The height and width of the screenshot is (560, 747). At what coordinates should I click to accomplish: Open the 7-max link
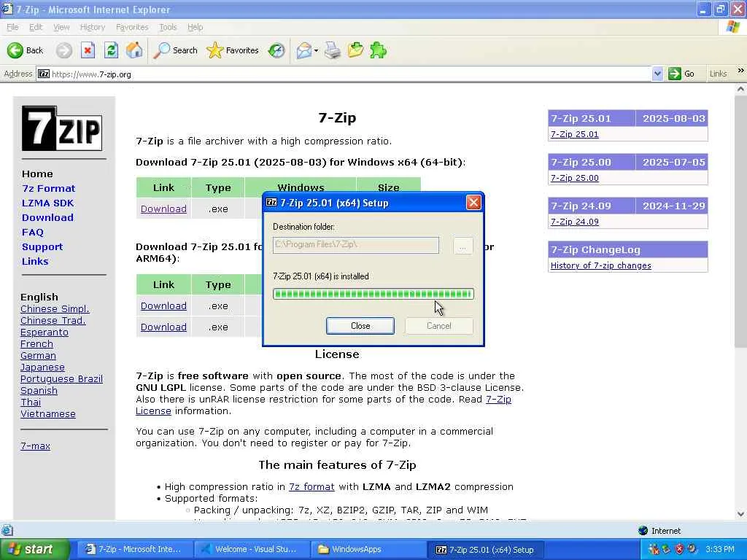point(35,446)
